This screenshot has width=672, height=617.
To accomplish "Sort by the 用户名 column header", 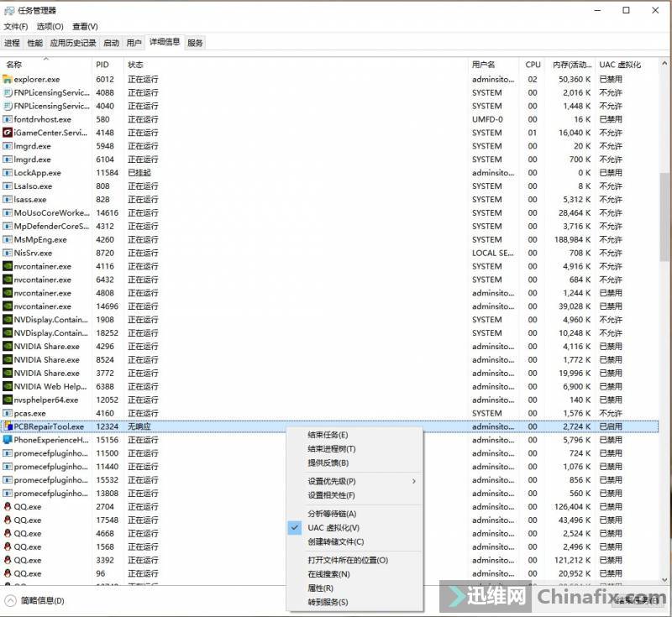I will point(494,65).
